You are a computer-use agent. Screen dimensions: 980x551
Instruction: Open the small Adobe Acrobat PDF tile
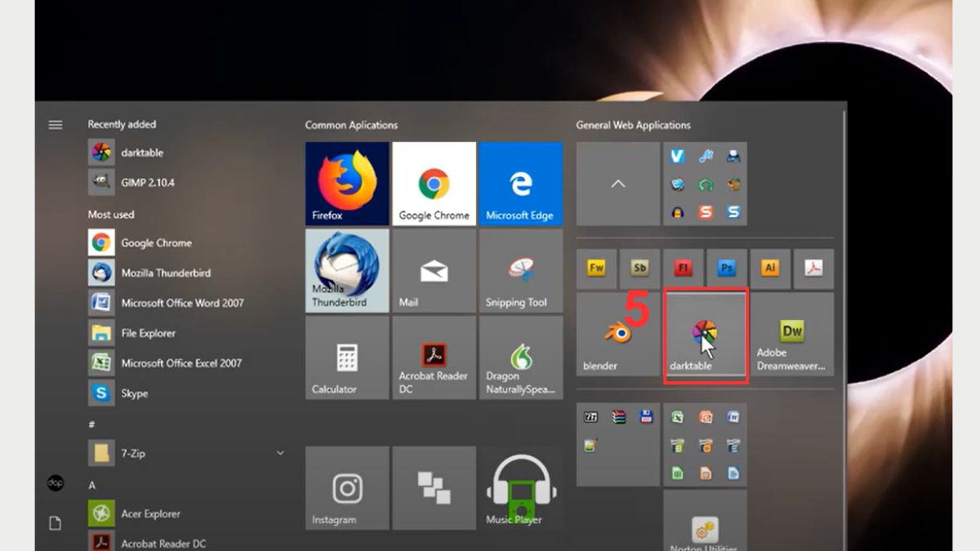tap(813, 269)
